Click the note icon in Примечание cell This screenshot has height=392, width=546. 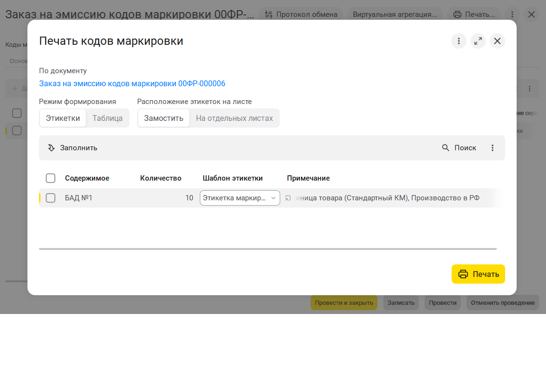tap(288, 198)
